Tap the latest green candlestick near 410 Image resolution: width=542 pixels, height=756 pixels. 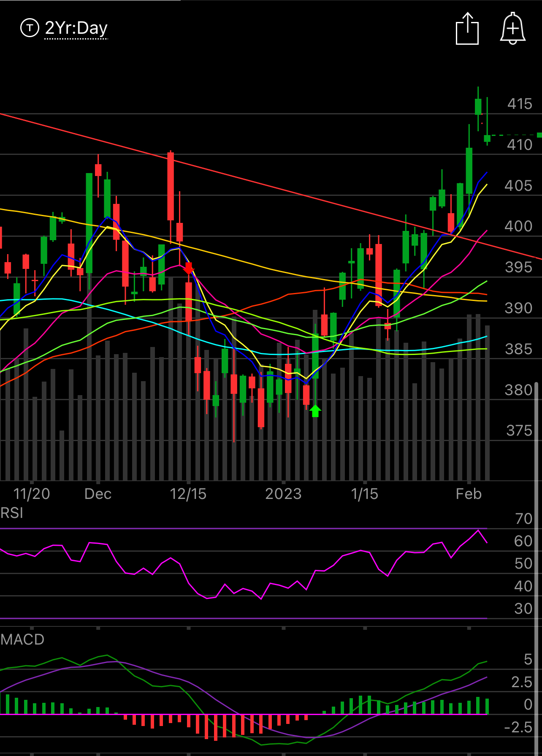click(x=487, y=138)
